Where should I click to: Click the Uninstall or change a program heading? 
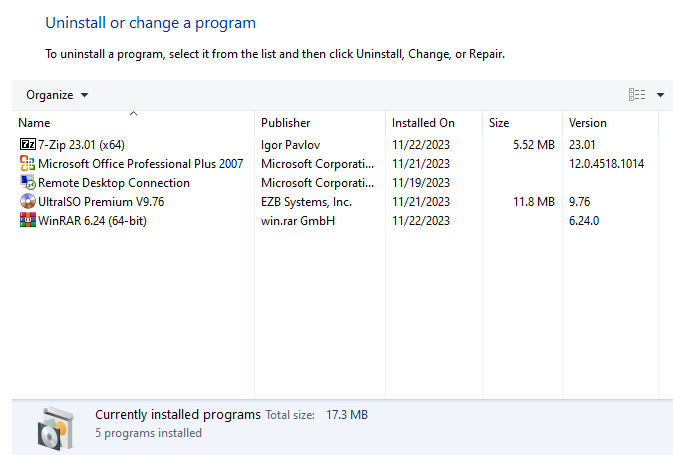click(x=151, y=23)
